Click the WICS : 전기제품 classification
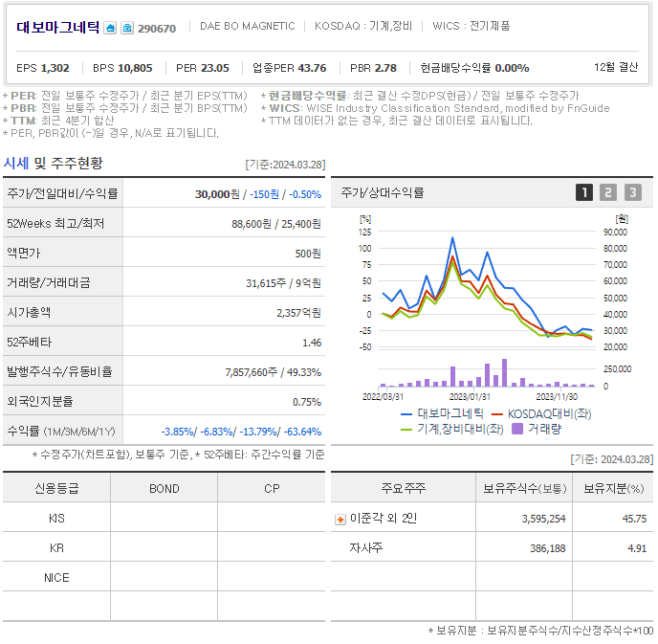Image resolution: width=658 pixels, height=644 pixels. tap(472, 26)
